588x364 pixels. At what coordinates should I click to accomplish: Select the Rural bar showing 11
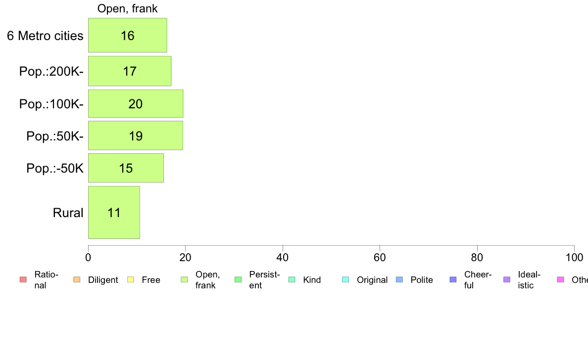(114, 212)
